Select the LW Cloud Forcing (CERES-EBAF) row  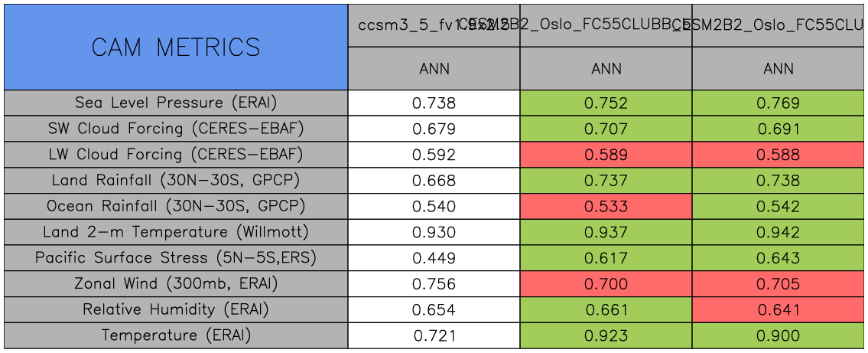point(176,155)
